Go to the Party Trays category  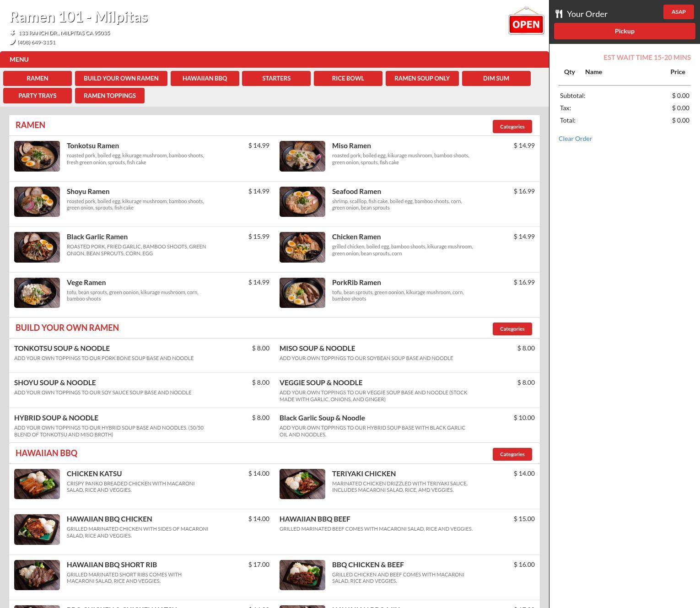(x=38, y=96)
